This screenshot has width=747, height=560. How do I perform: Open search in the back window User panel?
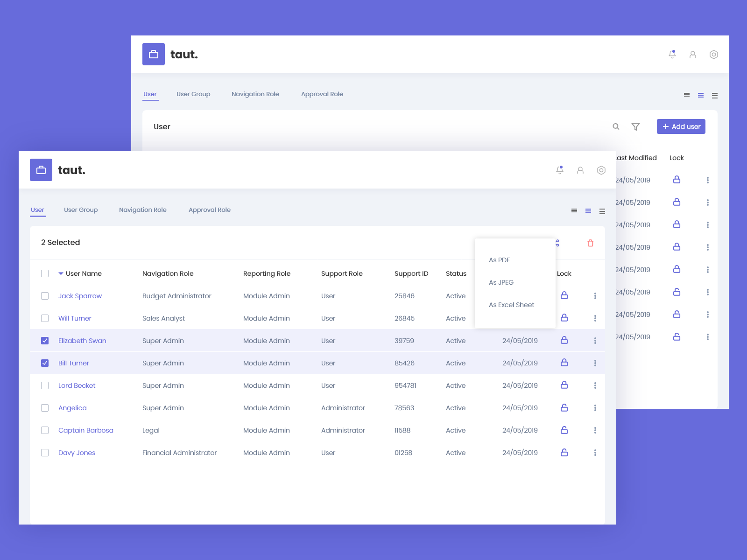[x=616, y=126]
